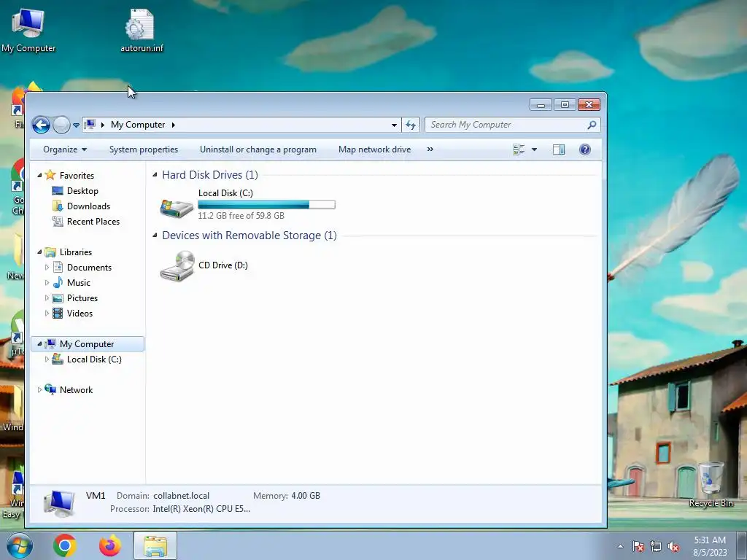747x560 pixels.
Task: Expand the Music library node
Action: (x=47, y=283)
